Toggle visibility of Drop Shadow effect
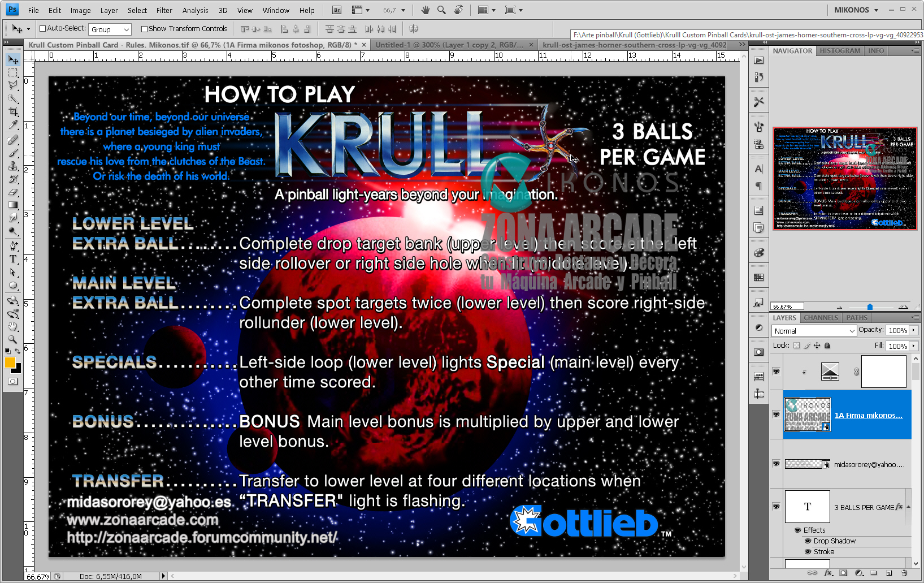The height and width of the screenshot is (583, 924). point(808,541)
